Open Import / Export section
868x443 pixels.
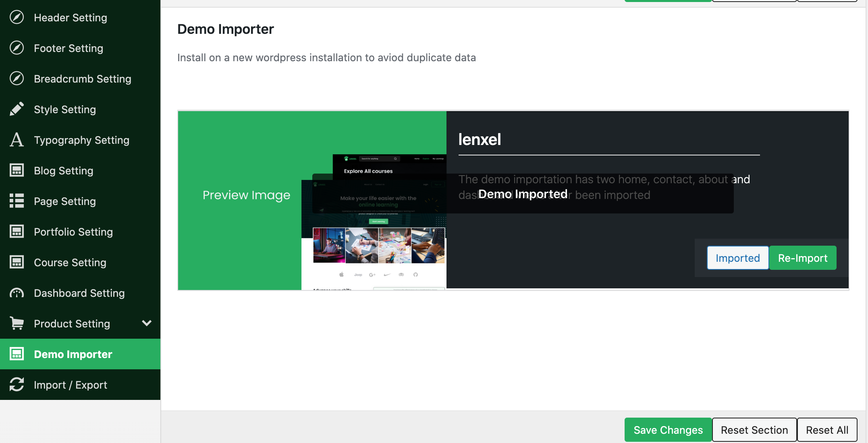click(x=80, y=385)
